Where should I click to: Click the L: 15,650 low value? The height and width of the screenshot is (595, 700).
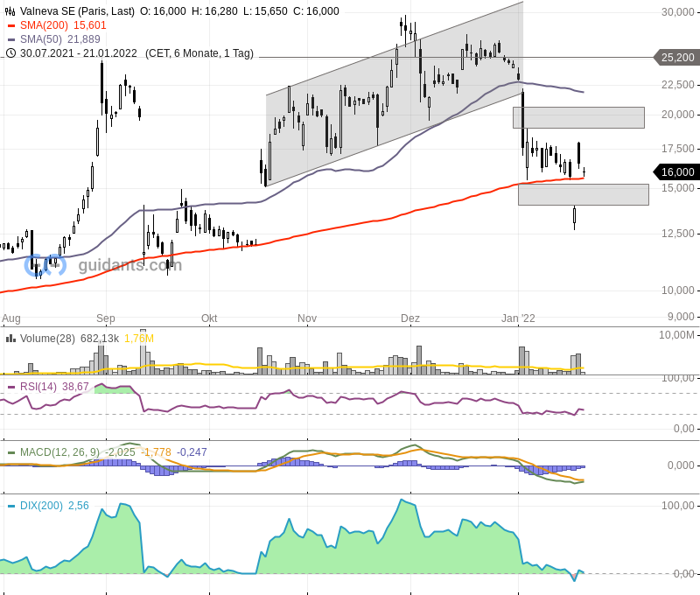pos(265,11)
